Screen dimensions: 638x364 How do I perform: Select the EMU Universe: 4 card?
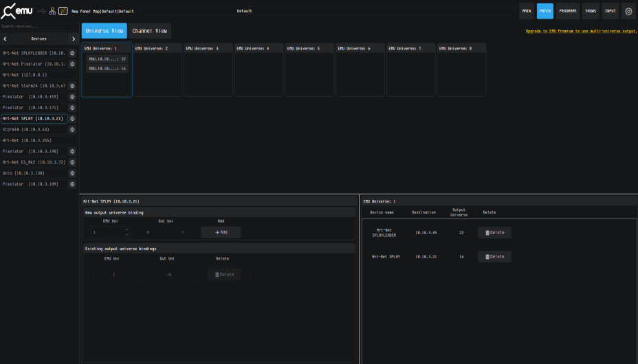click(x=258, y=70)
